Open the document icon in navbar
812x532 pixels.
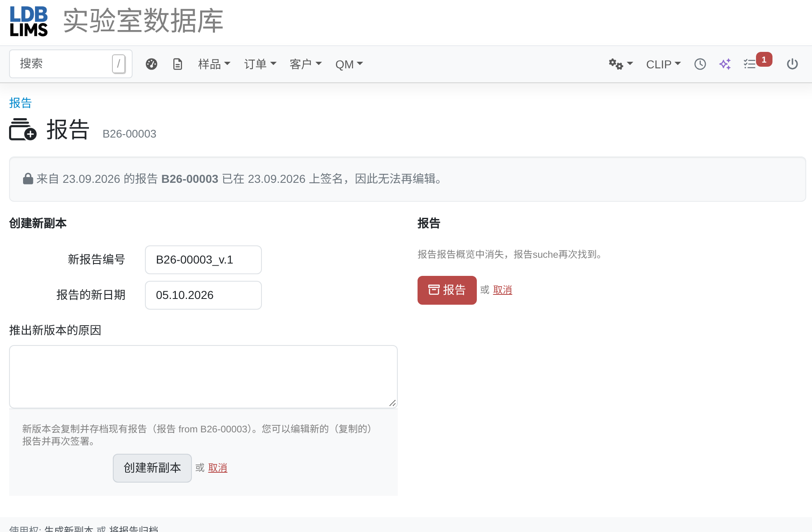pos(177,64)
